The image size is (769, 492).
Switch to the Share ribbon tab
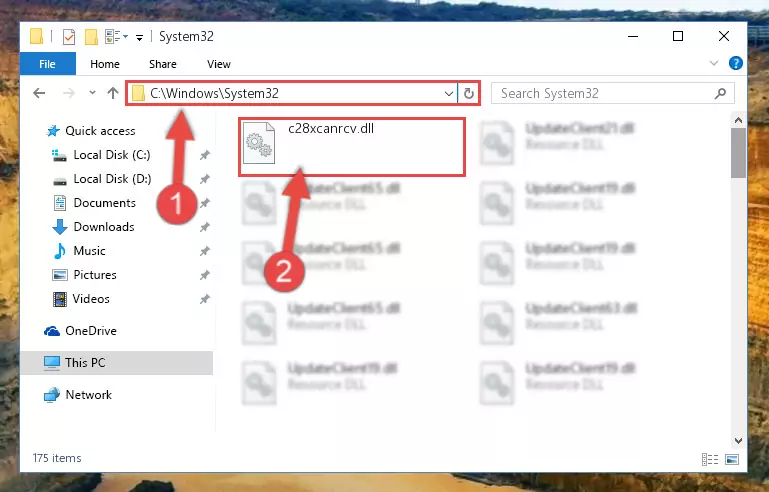(x=163, y=64)
